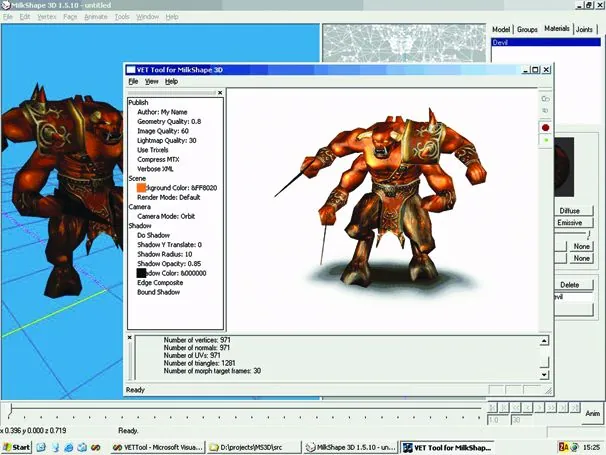This screenshot has width=606, height=455.
Task: Click the VET Tool window title icon
Action: point(131,70)
